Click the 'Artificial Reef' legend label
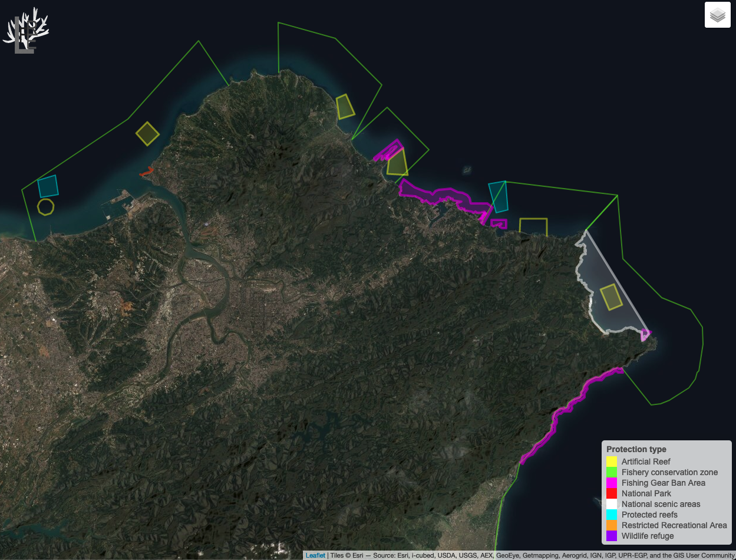This screenshot has width=736, height=560. (x=646, y=462)
